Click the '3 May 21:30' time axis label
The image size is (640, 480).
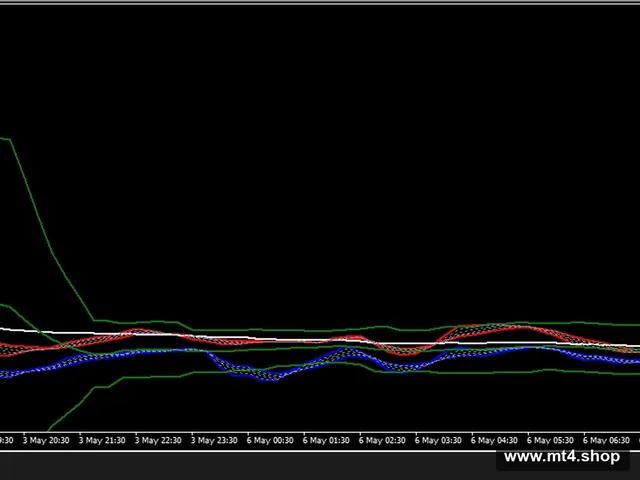[x=102, y=441]
